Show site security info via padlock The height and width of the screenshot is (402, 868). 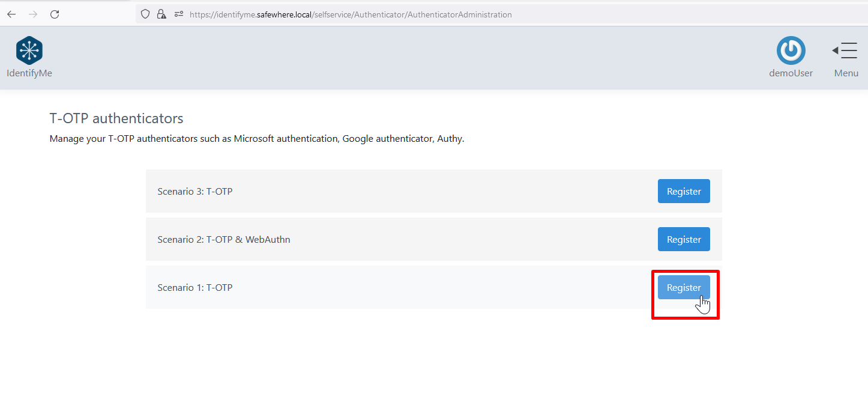coord(161,14)
